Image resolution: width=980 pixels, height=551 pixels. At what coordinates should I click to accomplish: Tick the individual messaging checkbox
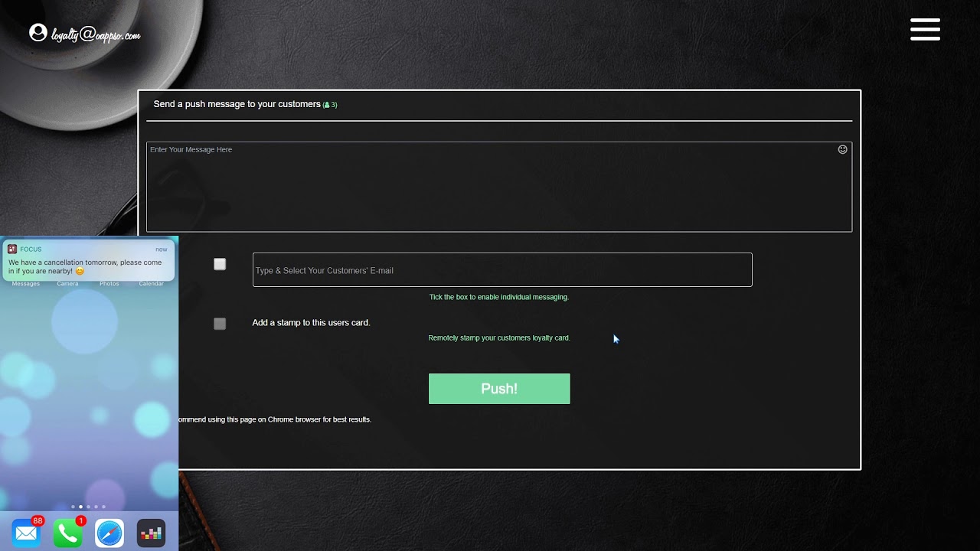(x=220, y=264)
